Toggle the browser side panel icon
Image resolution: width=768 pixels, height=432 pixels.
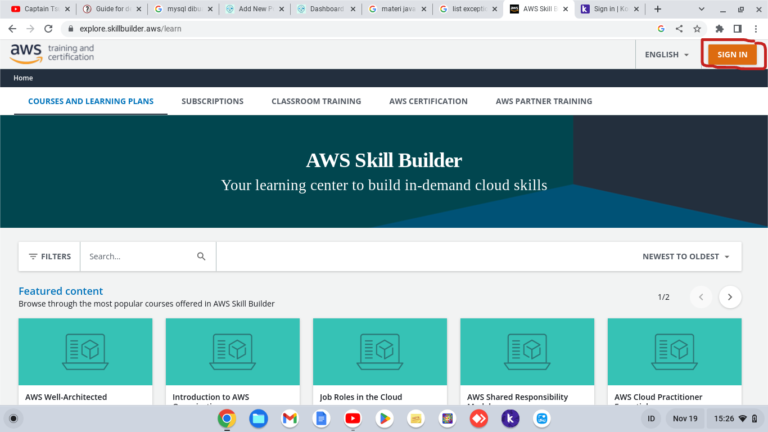737,29
